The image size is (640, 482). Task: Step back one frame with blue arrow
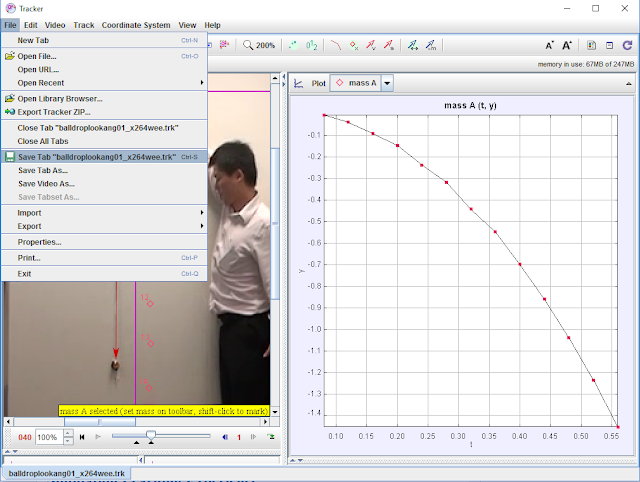[225, 437]
